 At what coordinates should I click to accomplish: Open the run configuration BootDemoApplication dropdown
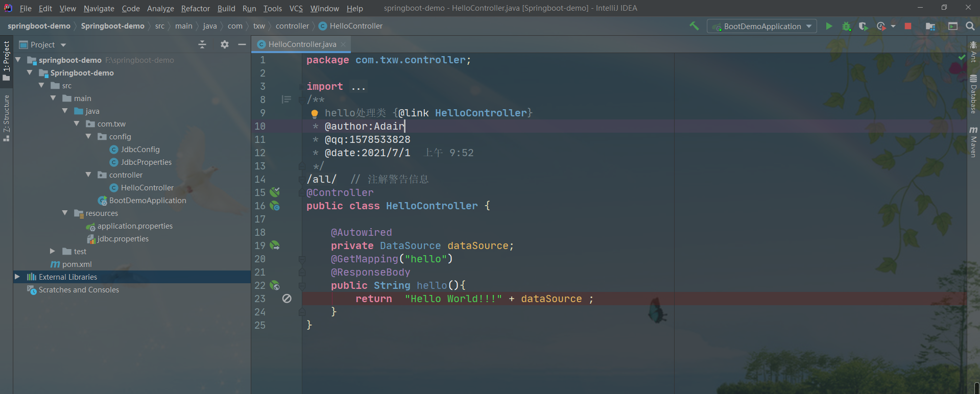coord(761,26)
